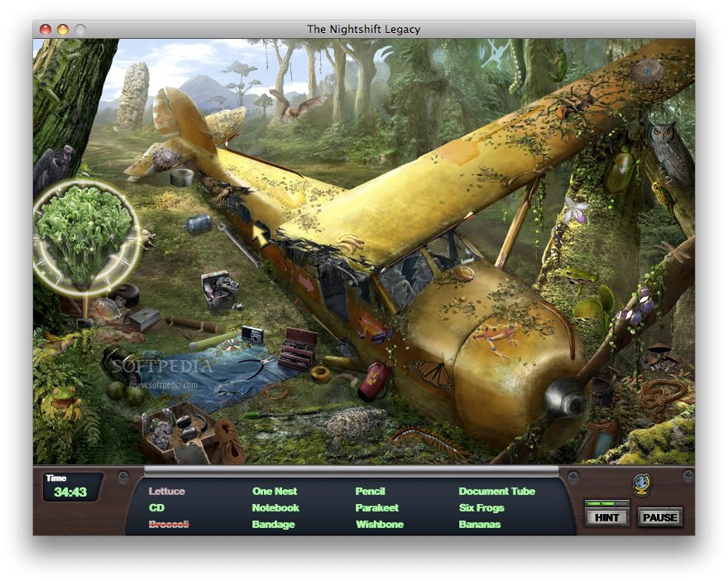Viewport: 728px width, 581px height.
Task: Click the green frog in the bottom-left foliage
Action: [x=61, y=401]
